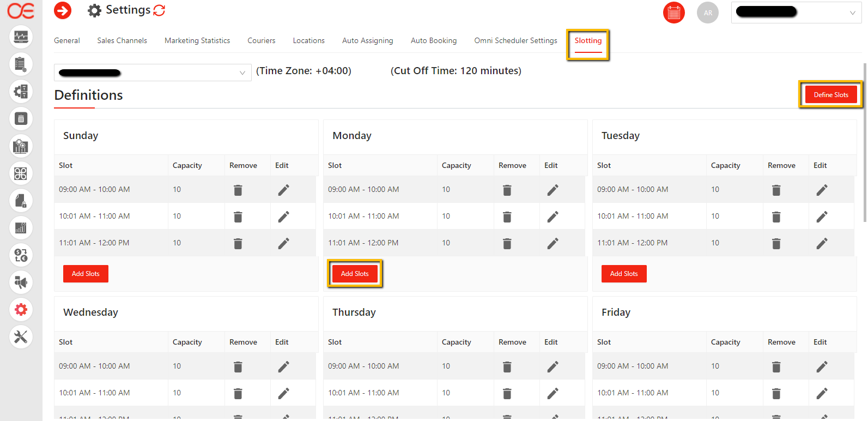Expand the location dropdown above Definitions
868x421 pixels.
(x=242, y=73)
